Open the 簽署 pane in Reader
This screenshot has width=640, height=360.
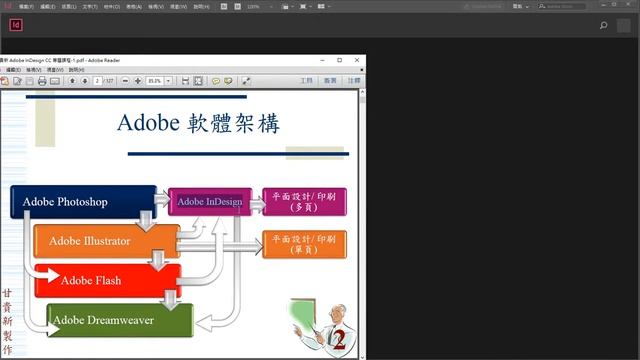click(x=330, y=81)
